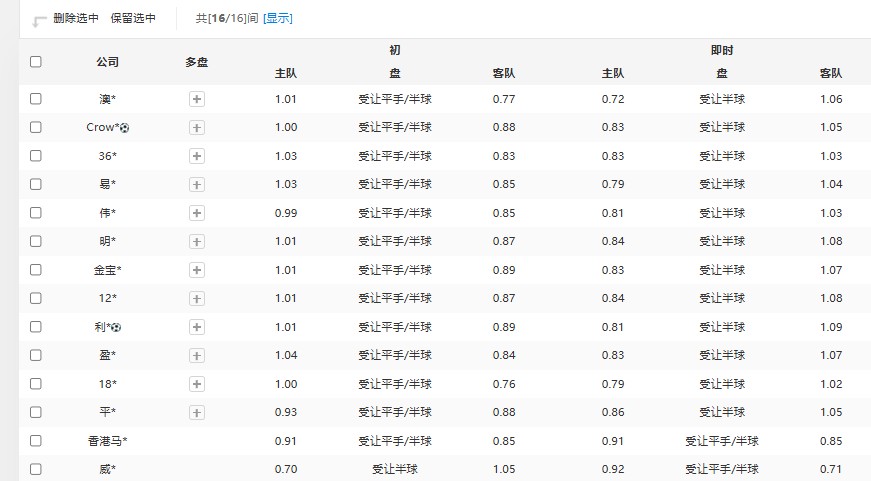The image size is (871, 481).
Task: Toggle the select-all checkbox in the header
Action: [x=36, y=62]
